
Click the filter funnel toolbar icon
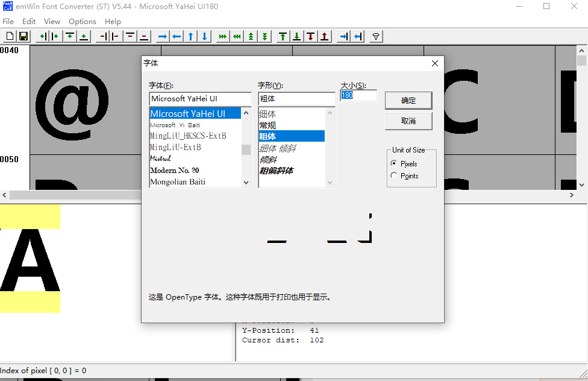click(x=376, y=36)
